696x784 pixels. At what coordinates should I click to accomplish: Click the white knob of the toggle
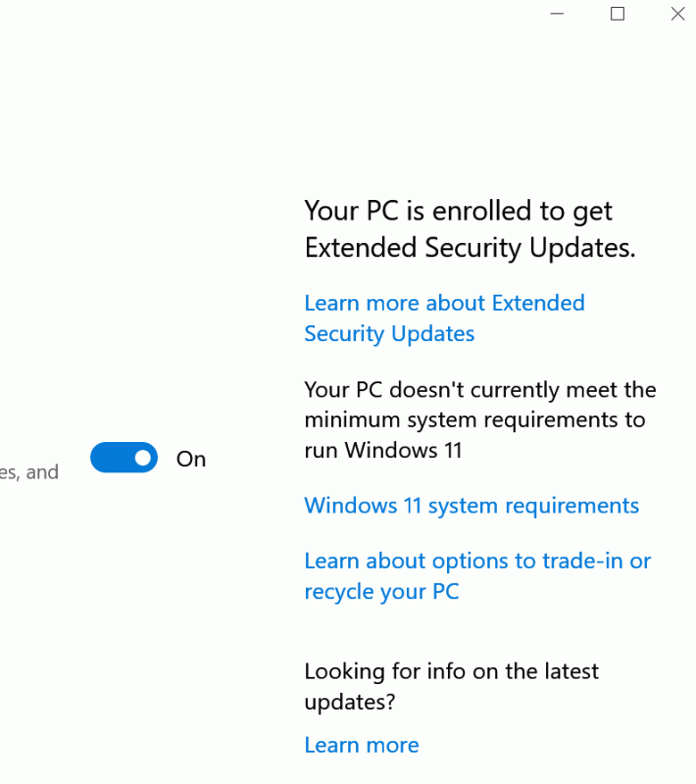(x=143, y=458)
